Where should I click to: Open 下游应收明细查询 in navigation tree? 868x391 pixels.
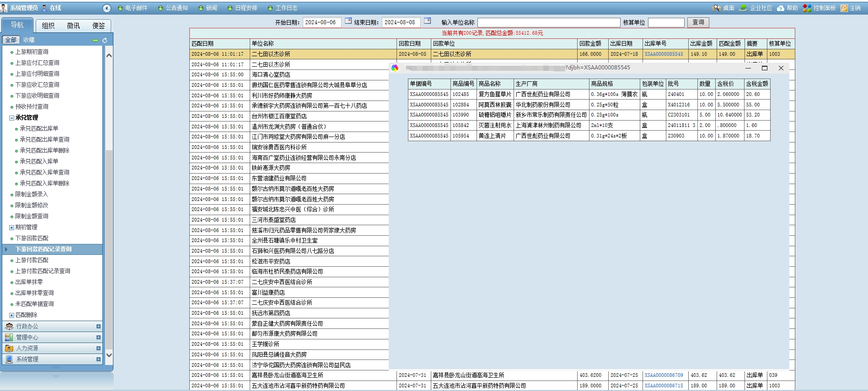pos(37,96)
